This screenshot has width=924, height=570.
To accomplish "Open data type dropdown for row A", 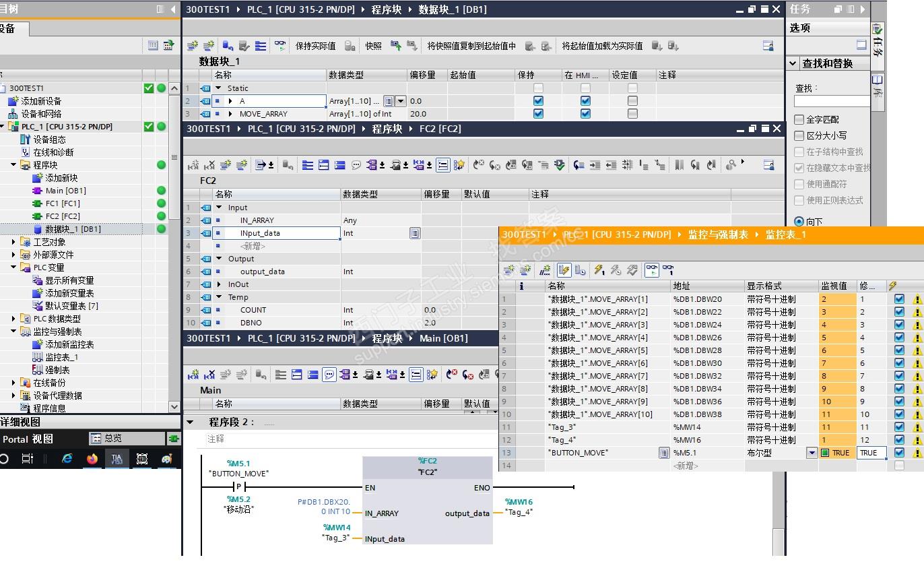I will [401, 101].
